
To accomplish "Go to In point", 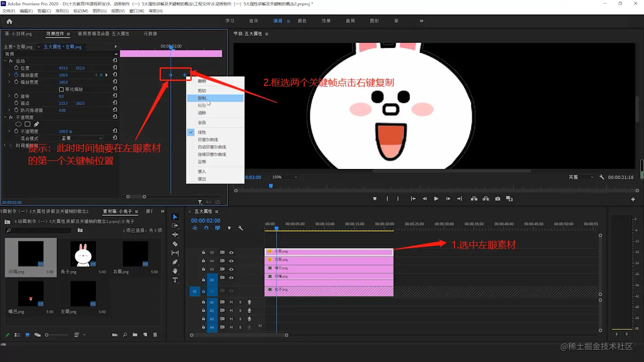I will tap(413, 199).
